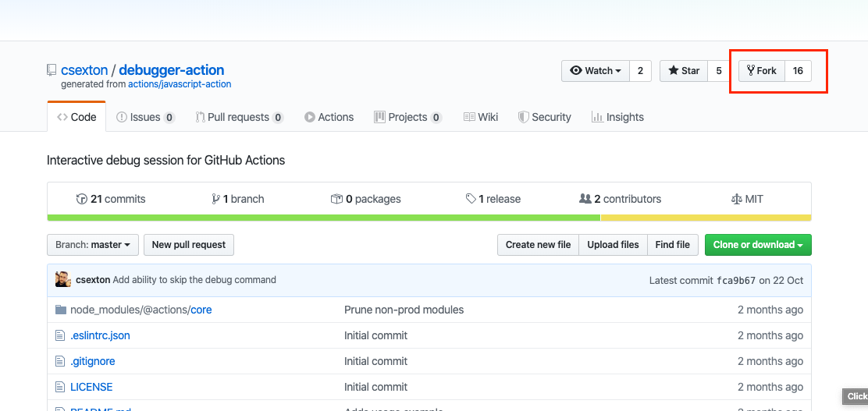Viewport: 868px width, 411px height.
Task: Switch to the Code tab
Action: coord(76,117)
